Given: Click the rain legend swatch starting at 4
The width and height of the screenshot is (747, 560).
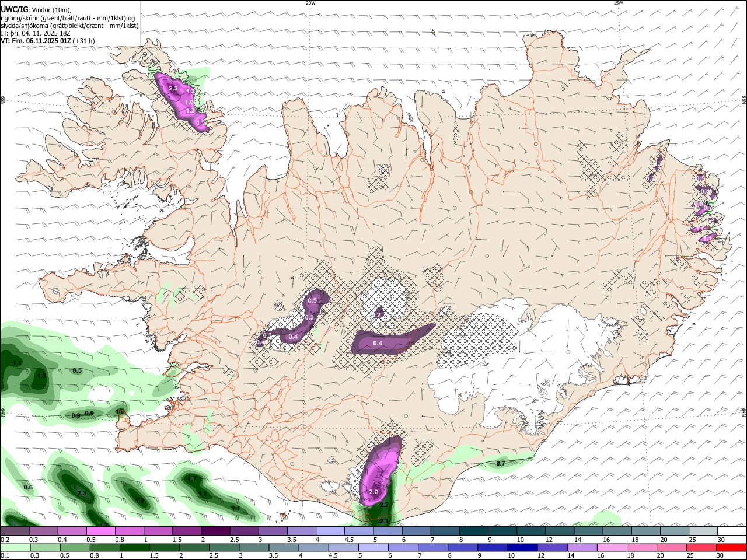Looking at the screenshot, I should pyautogui.click(x=313, y=547).
